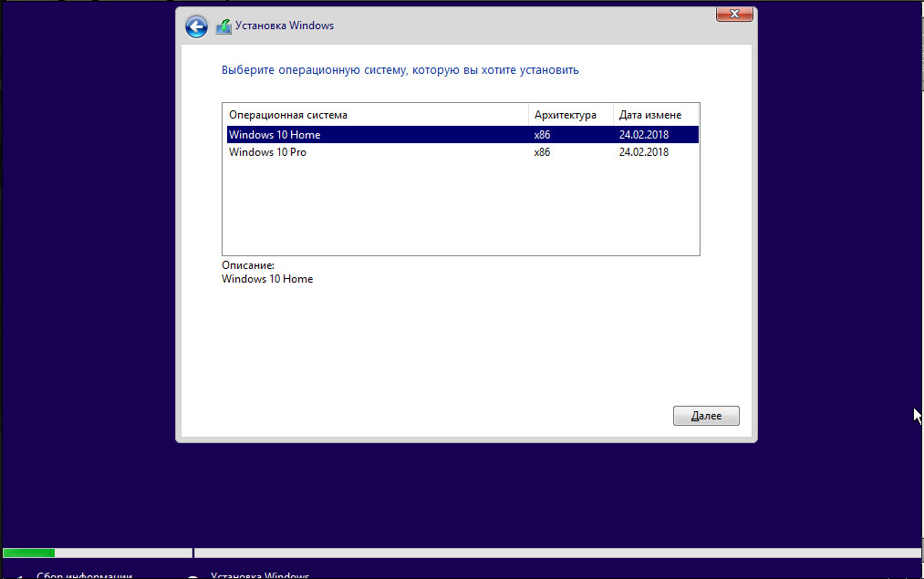924x579 pixels.
Task: Click the Windows 10 Home description text
Action: pyautogui.click(x=267, y=279)
